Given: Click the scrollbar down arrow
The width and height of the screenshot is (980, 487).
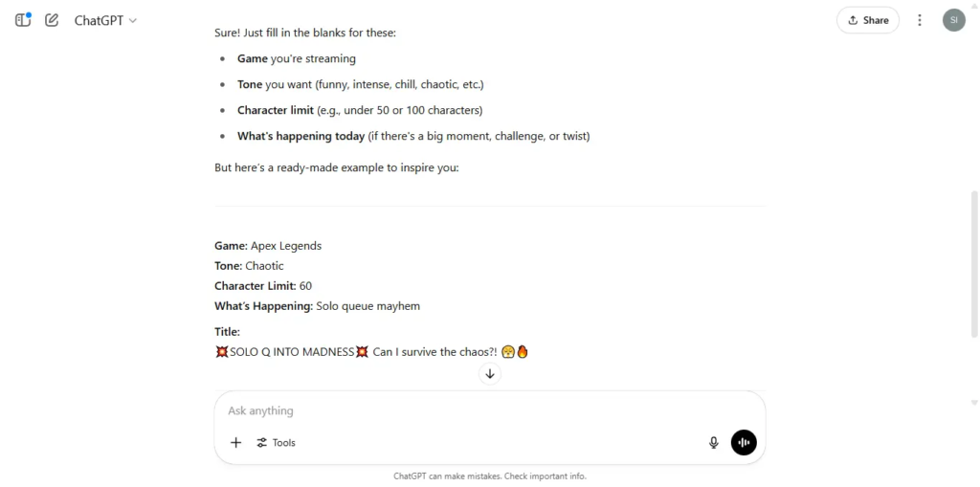Looking at the screenshot, I should (x=973, y=403).
